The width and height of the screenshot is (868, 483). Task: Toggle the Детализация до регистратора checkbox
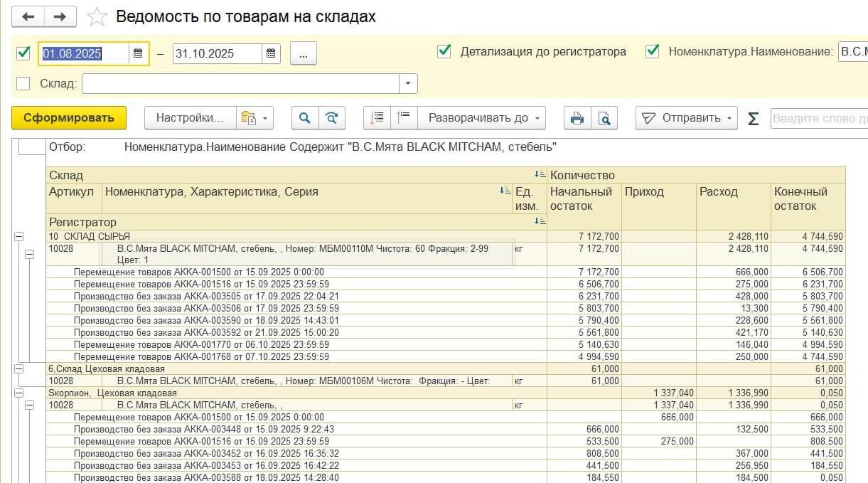(444, 51)
